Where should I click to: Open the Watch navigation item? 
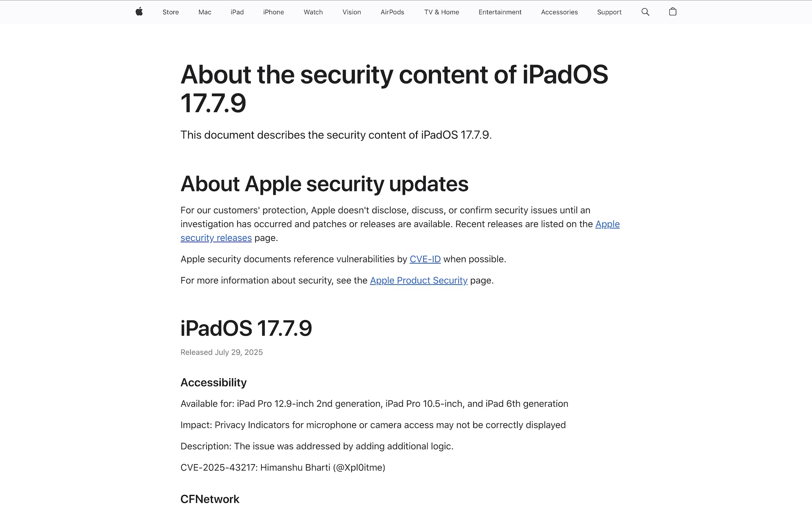(313, 12)
